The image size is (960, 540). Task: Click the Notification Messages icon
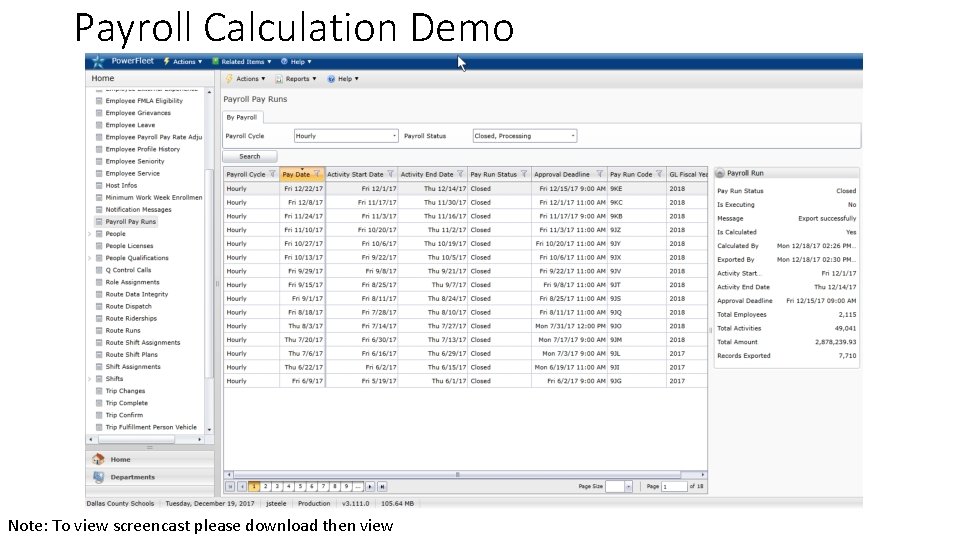[x=99, y=209]
